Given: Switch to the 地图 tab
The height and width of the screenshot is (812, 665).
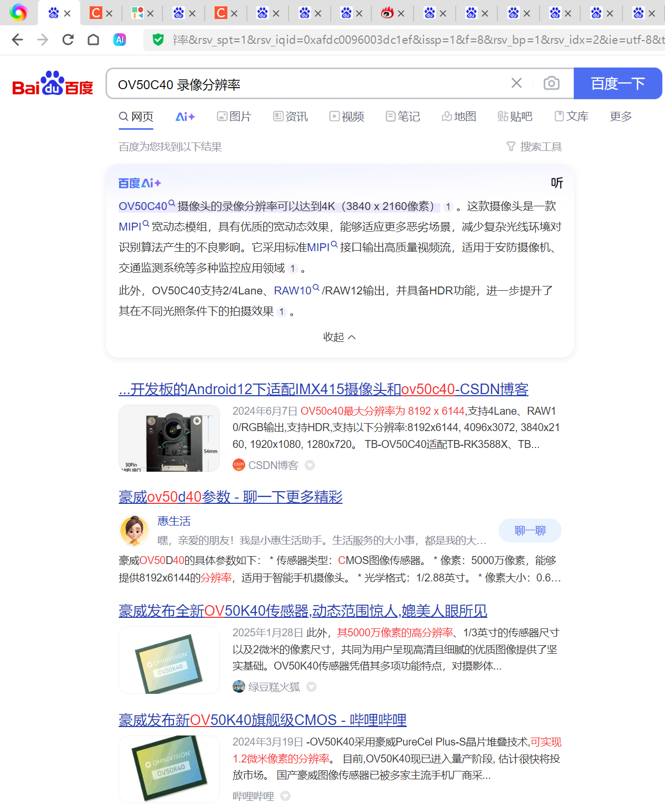Looking at the screenshot, I should (x=459, y=116).
